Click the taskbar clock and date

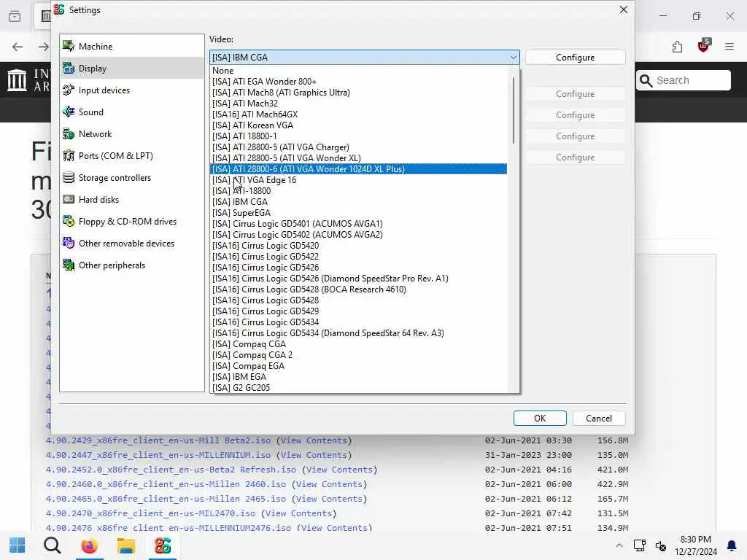point(695,545)
